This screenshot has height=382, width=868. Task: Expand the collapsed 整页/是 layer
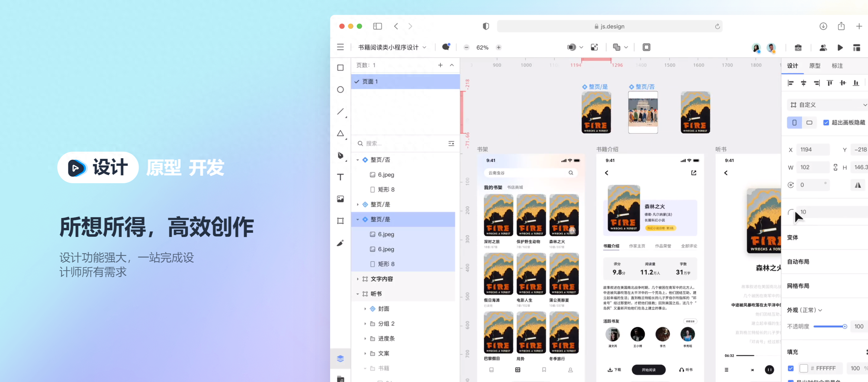click(x=357, y=205)
